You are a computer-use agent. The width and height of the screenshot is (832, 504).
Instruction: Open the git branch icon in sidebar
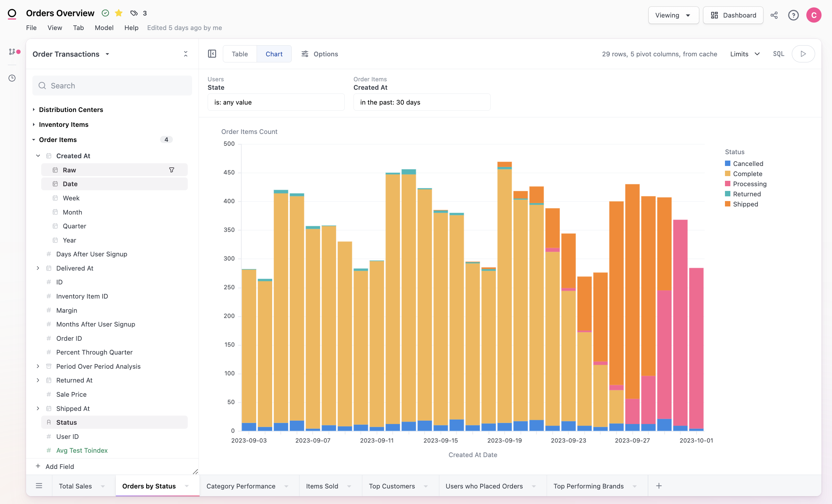(x=12, y=52)
